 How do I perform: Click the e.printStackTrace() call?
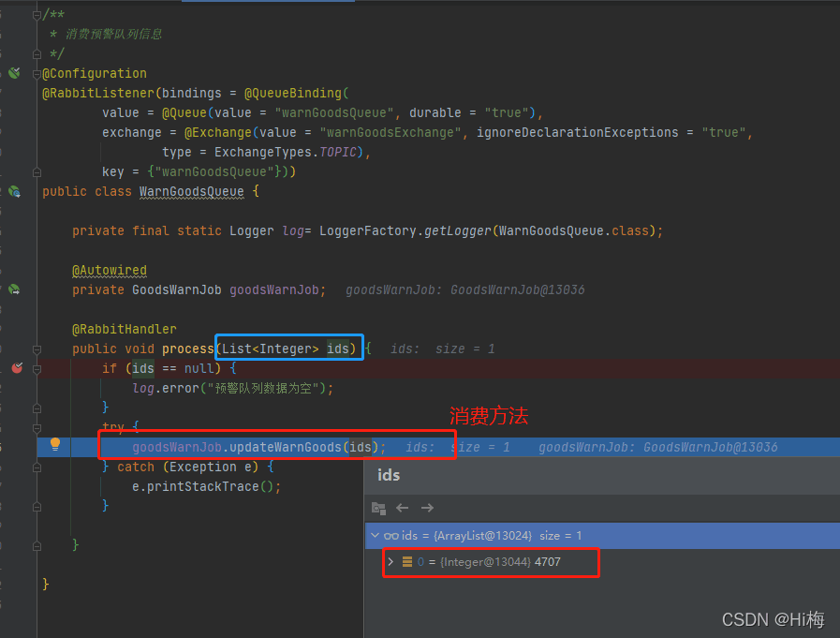tap(202, 487)
